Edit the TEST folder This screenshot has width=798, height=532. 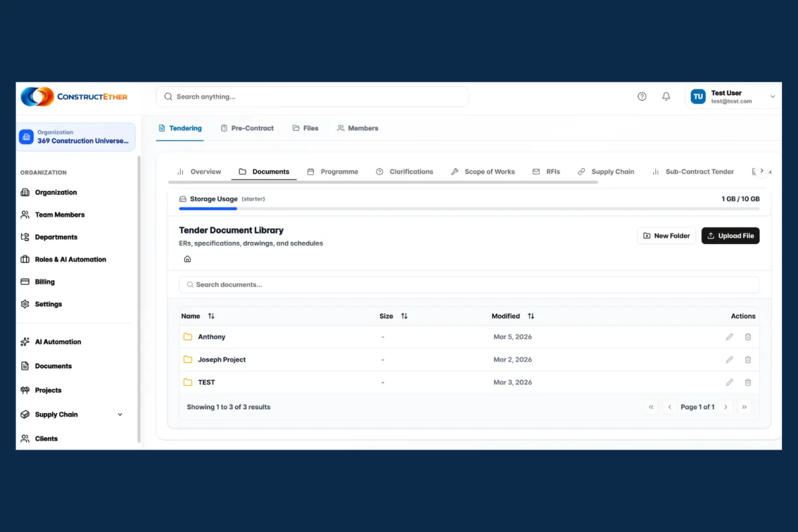click(x=730, y=382)
